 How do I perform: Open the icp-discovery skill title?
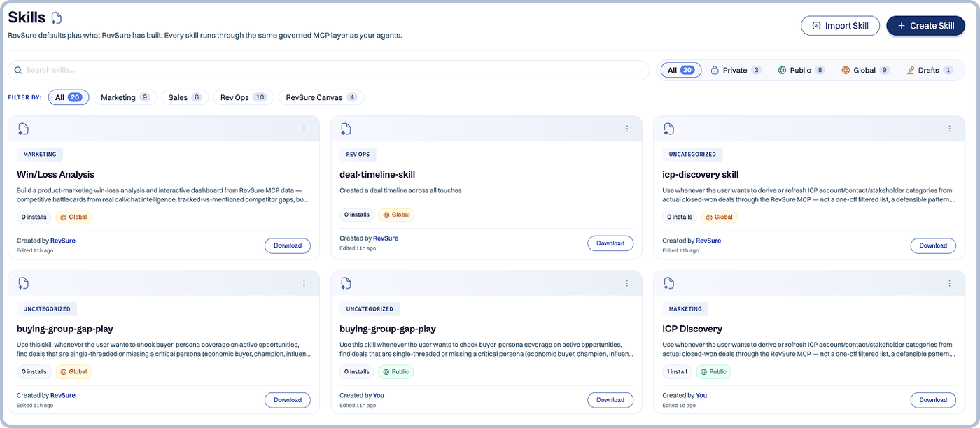coord(700,174)
